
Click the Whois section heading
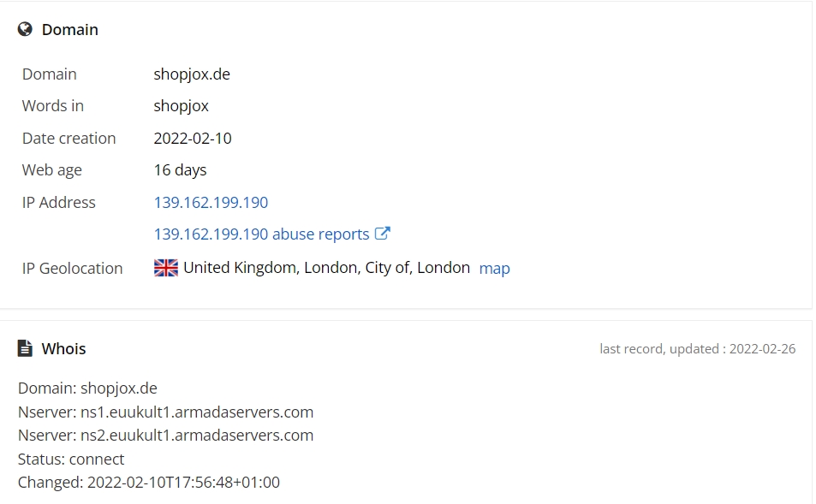pos(63,348)
